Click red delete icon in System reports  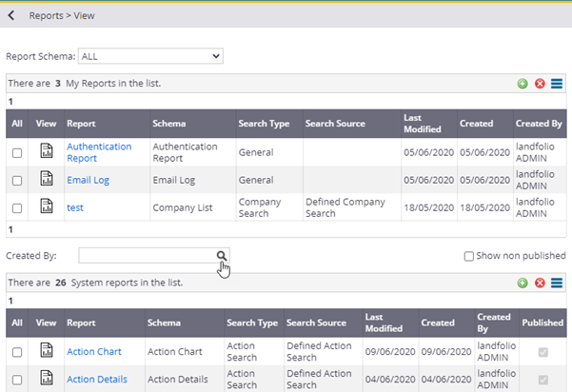pos(540,283)
